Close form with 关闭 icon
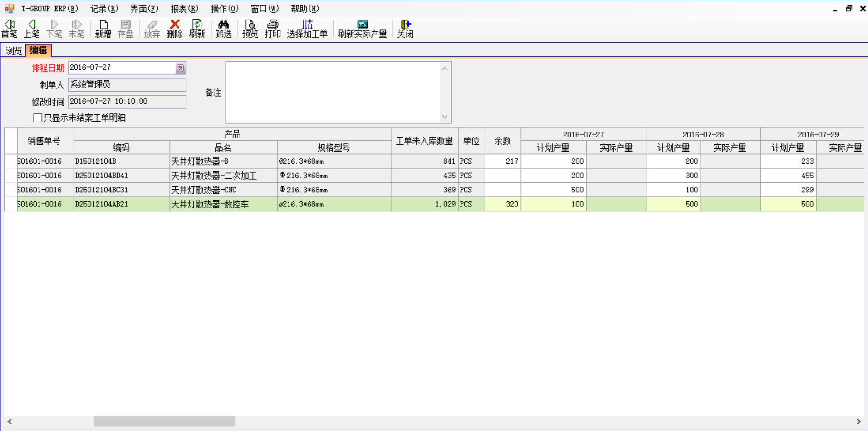This screenshot has height=431, width=868. click(x=405, y=29)
